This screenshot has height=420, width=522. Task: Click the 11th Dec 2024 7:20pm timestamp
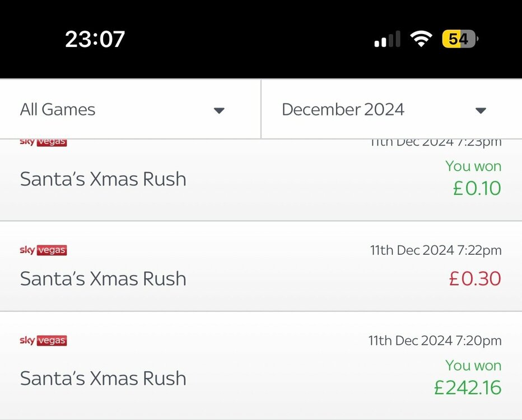(x=435, y=340)
